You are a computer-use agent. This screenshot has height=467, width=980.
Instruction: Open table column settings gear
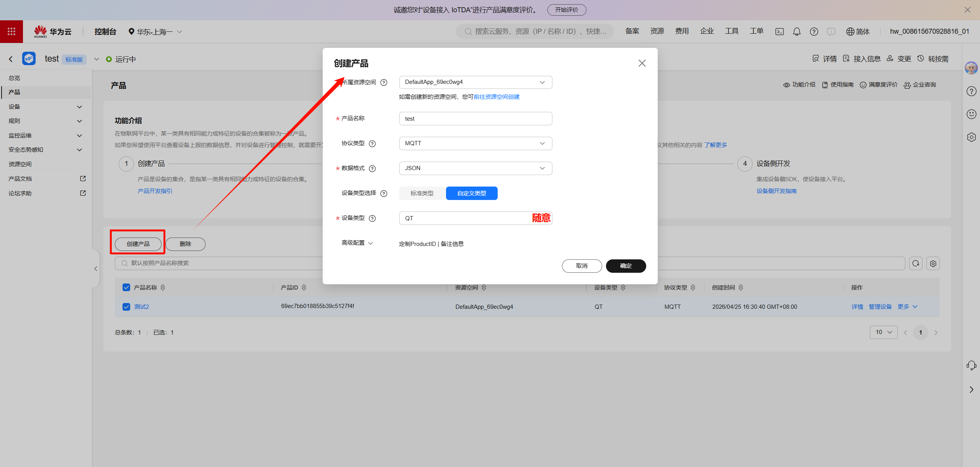tap(933, 264)
